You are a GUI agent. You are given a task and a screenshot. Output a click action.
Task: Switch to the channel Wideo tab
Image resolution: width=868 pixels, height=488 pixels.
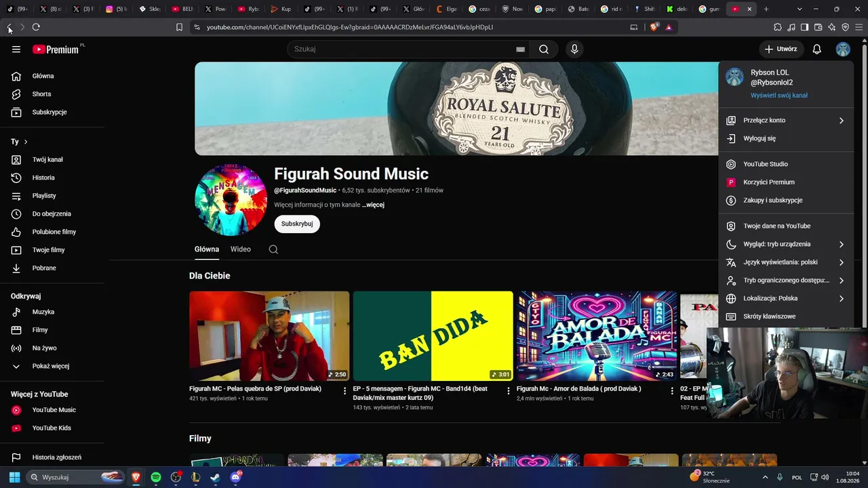[x=241, y=249]
